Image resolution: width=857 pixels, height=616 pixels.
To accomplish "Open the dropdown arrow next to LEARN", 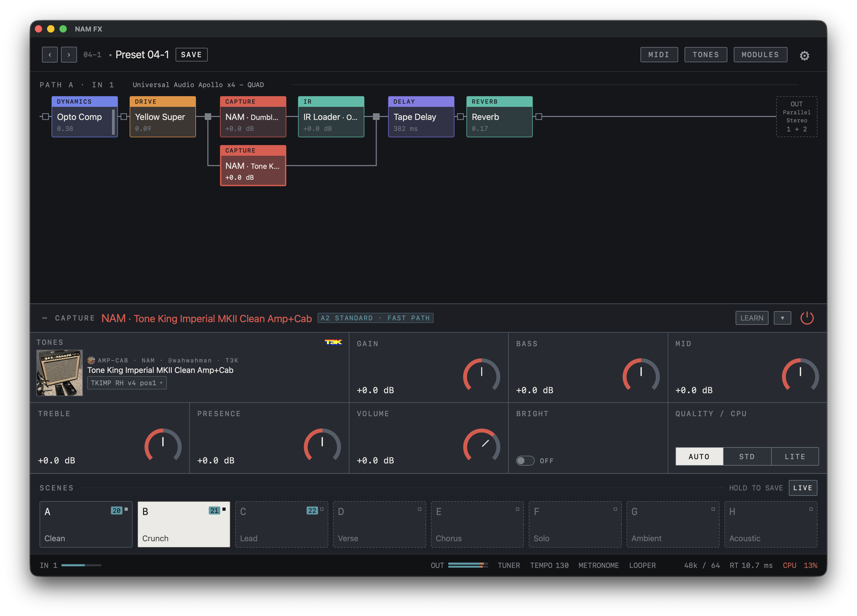I will point(782,318).
